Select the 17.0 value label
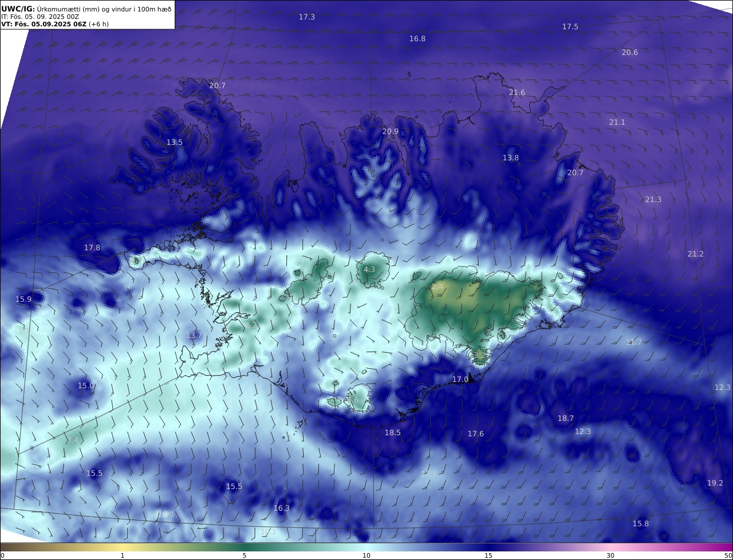 click(460, 380)
